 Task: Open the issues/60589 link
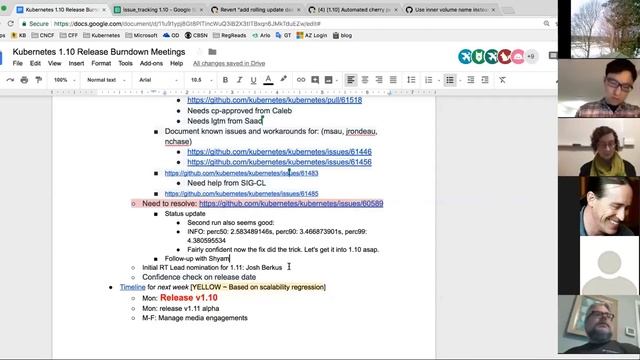[x=291, y=203]
